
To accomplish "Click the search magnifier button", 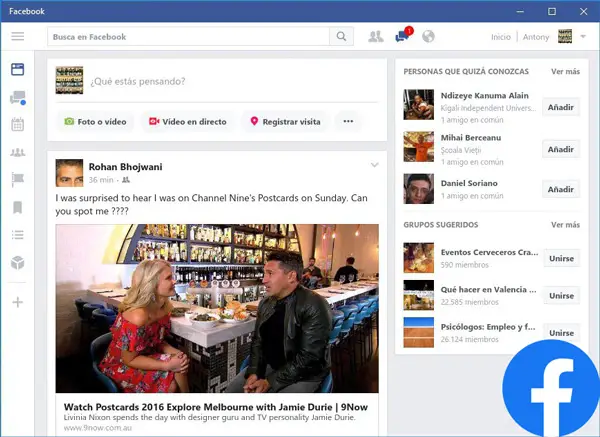I will point(342,37).
